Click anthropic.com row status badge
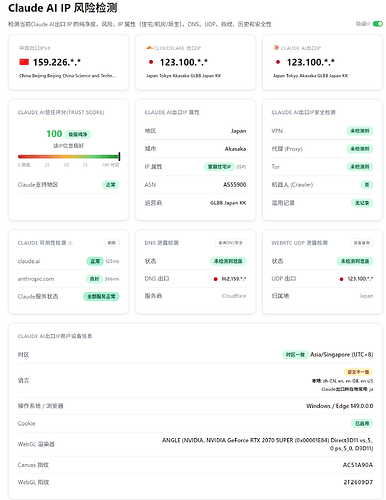386x500 pixels. [x=95, y=279]
